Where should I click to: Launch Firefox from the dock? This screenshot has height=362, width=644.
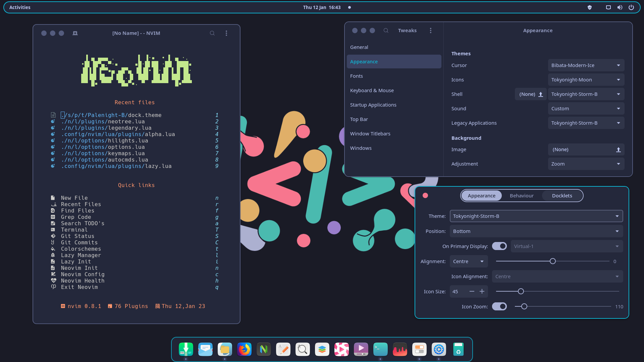(244, 349)
